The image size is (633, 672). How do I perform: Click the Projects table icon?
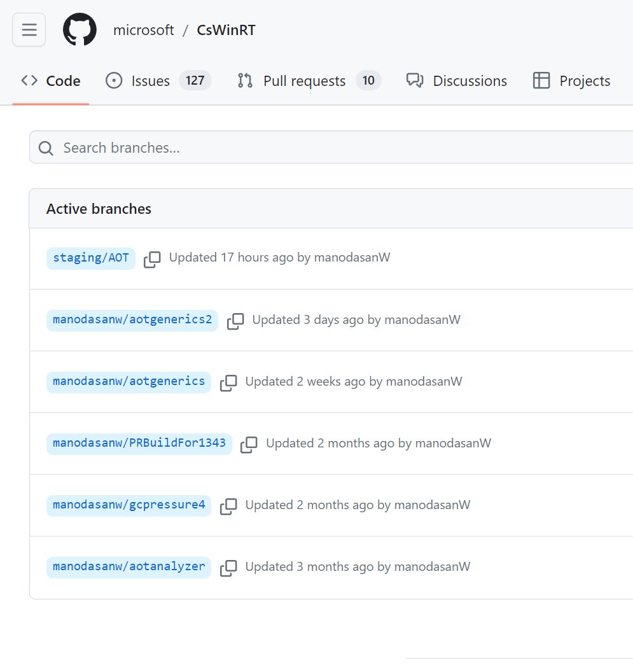coord(541,81)
